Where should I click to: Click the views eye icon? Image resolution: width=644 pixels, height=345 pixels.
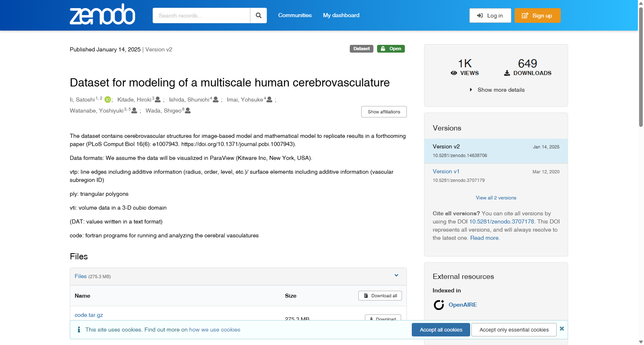point(454,73)
